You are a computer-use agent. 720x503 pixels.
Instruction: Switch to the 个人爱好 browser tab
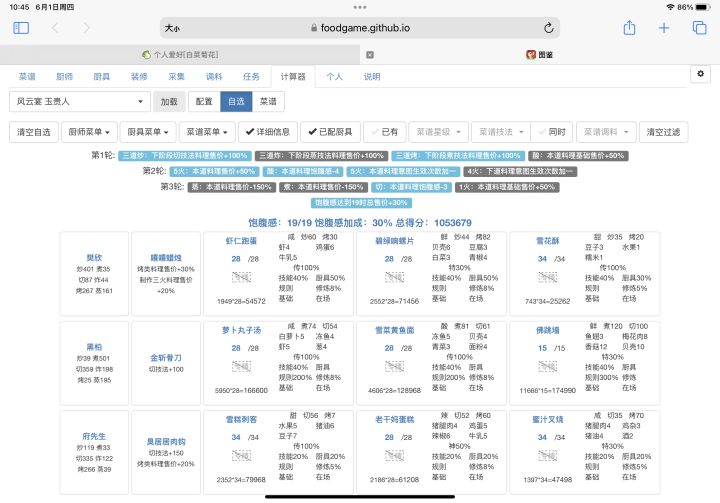point(180,55)
